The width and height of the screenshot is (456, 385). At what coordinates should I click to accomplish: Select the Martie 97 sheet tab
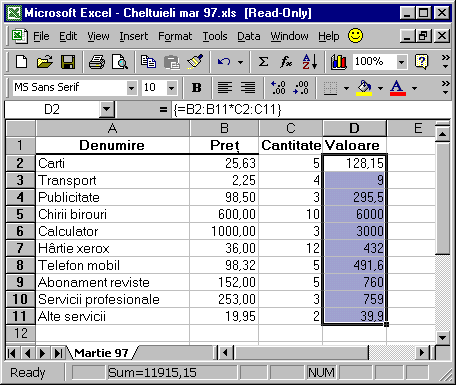click(101, 353)
